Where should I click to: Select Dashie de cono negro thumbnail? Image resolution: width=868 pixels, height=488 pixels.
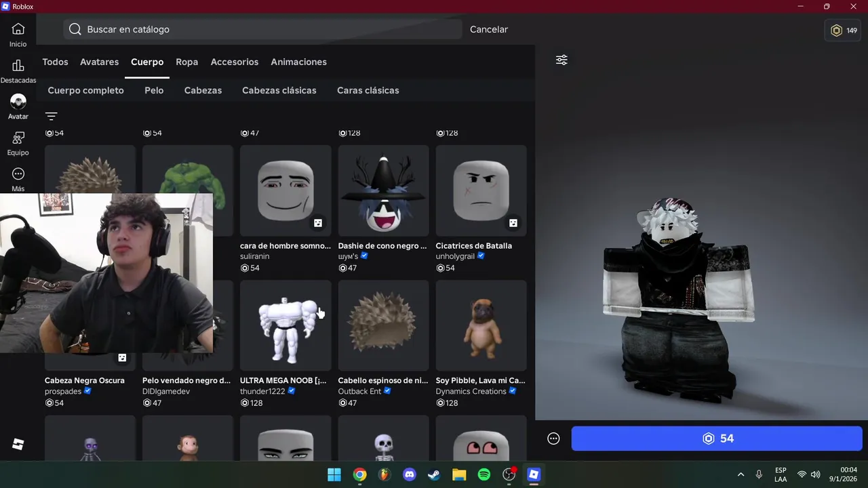click(383, 190)
